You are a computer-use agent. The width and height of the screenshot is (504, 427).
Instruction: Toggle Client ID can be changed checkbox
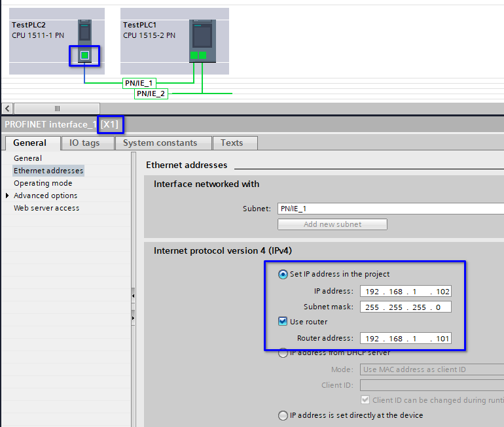[365, 400]
